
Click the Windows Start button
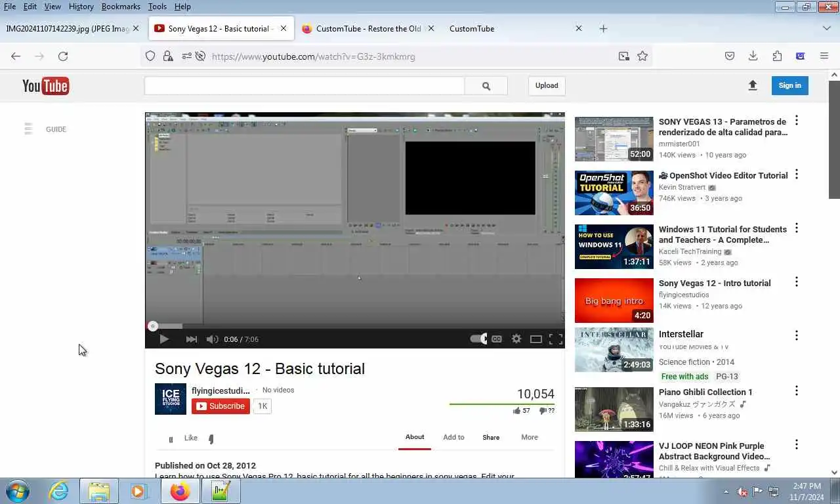pos(18,491)
